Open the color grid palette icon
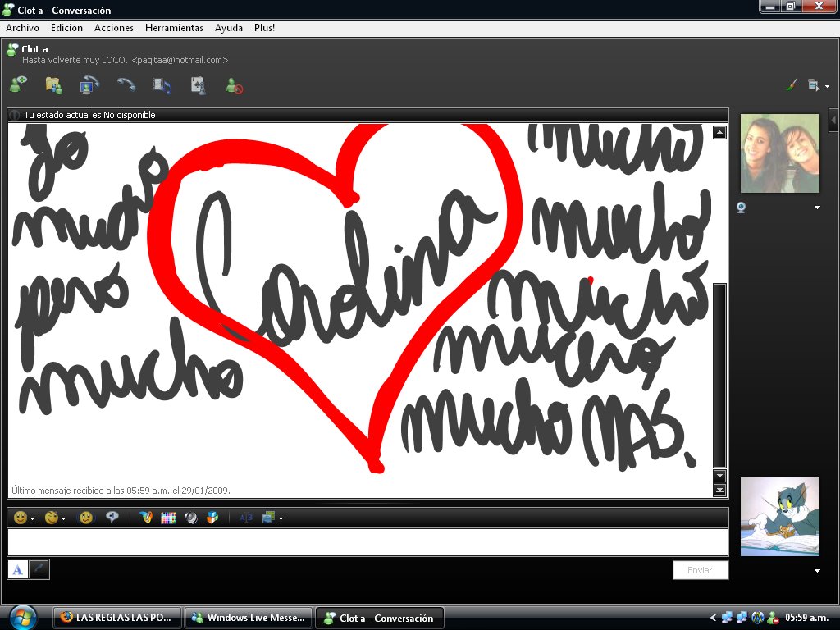The image size is (840, 630). [x=168, y=518]
